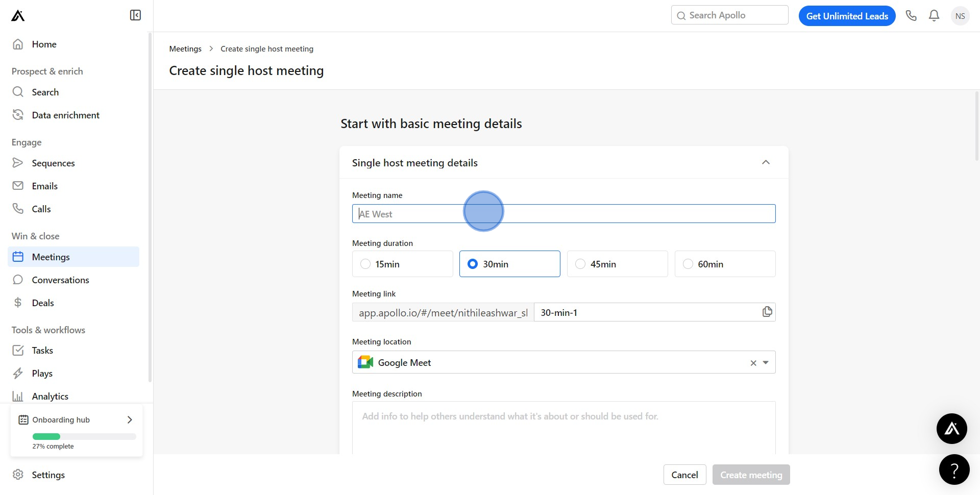Click the Emails envelope icon

(x=18, y=186)
